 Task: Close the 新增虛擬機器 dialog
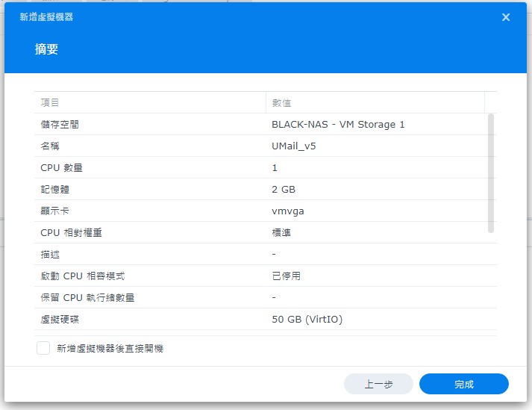506,17
